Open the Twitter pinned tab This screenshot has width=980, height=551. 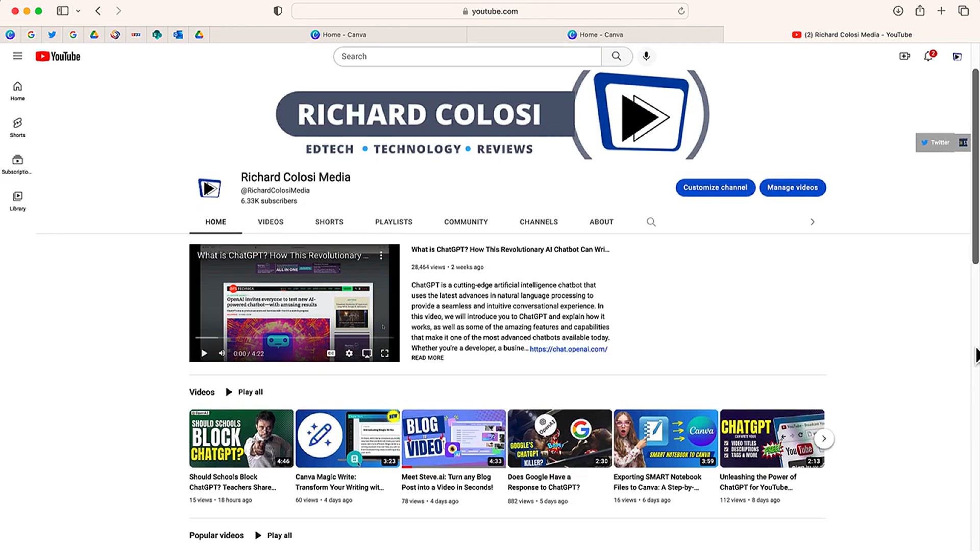point(52,35)
